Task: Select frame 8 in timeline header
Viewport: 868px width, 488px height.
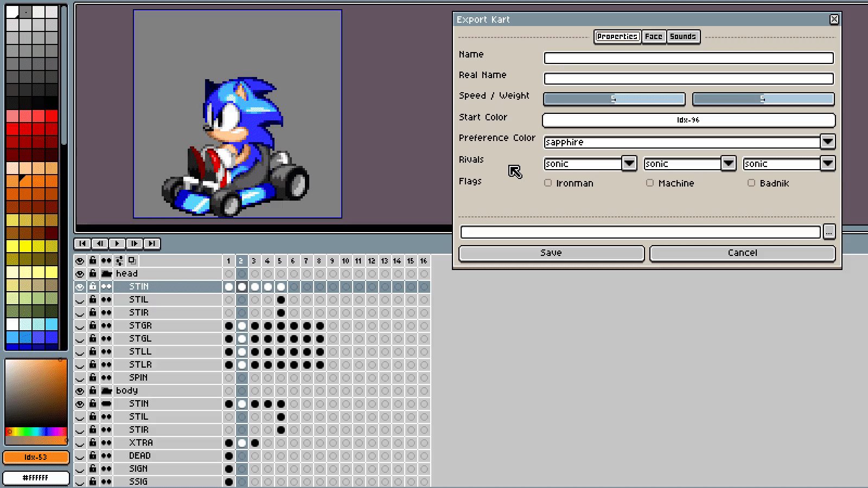Action: 319,261
